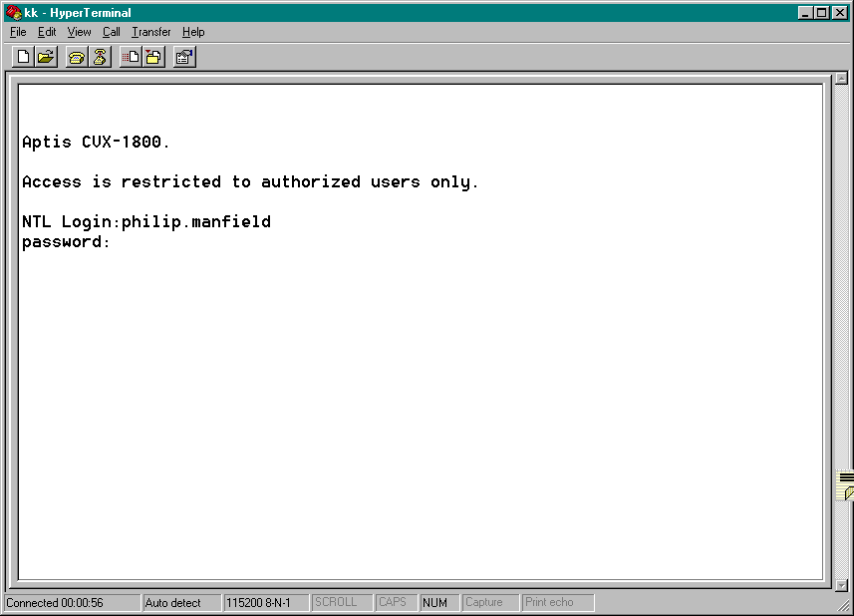854x616 pixels.
Task: Click the Disconnect telephone icon
Action: point(100,57)
